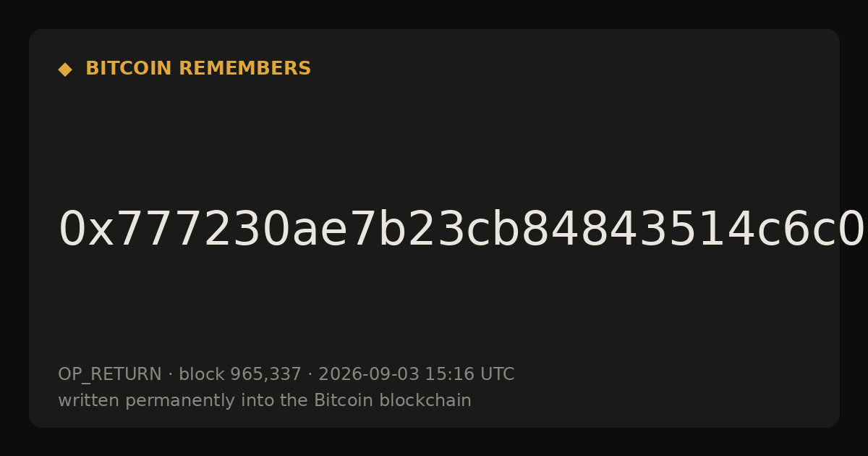This screenshot has height=456, width=868.
Task: Click the separator dot after block number
Action: click(310, 374)
